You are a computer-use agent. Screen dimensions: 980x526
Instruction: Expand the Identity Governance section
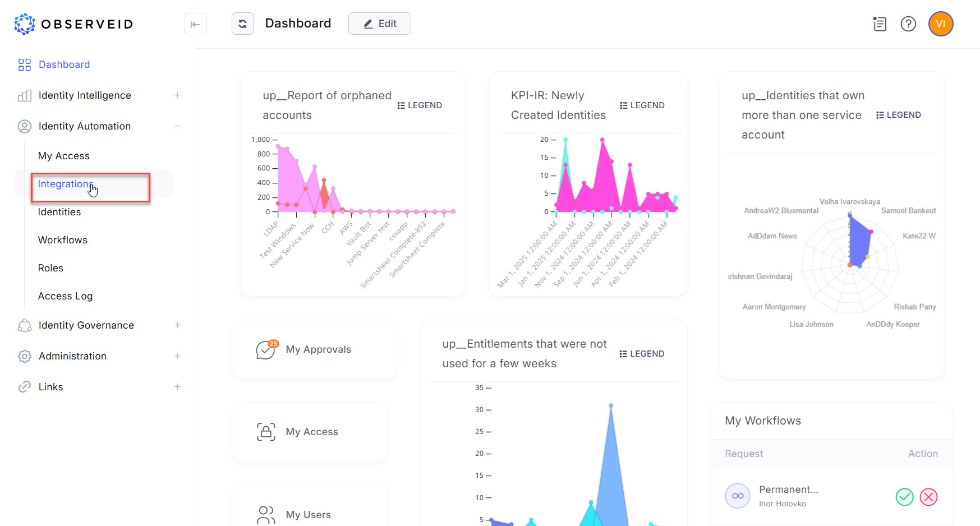point(177,325)
